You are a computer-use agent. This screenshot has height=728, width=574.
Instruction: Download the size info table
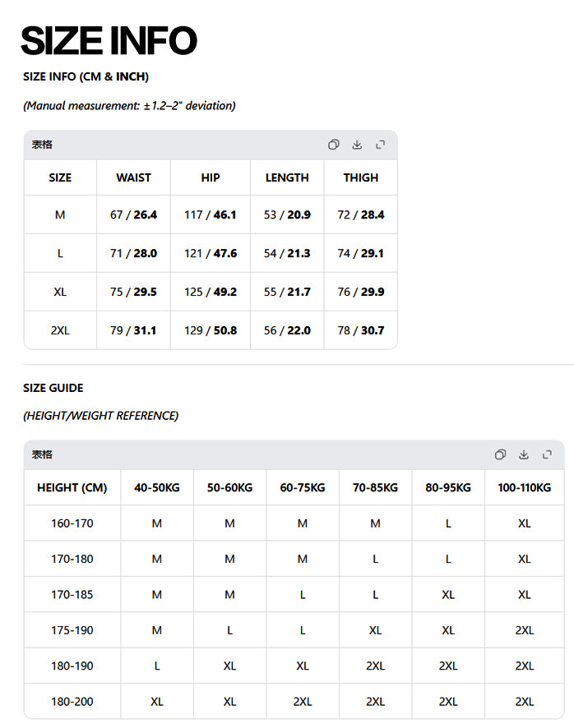357,145
